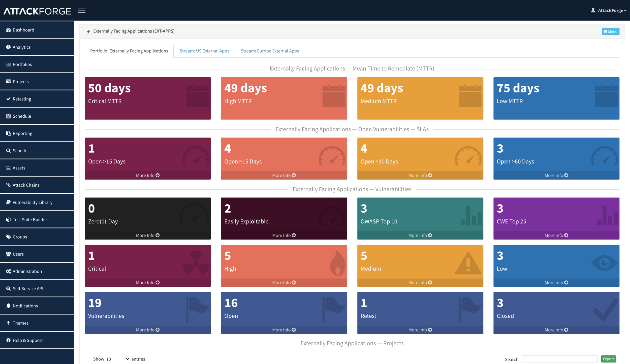The image size is (630, 364).
Task: Open the Analytics pie chart icon
Action: (x=8, y=47)
